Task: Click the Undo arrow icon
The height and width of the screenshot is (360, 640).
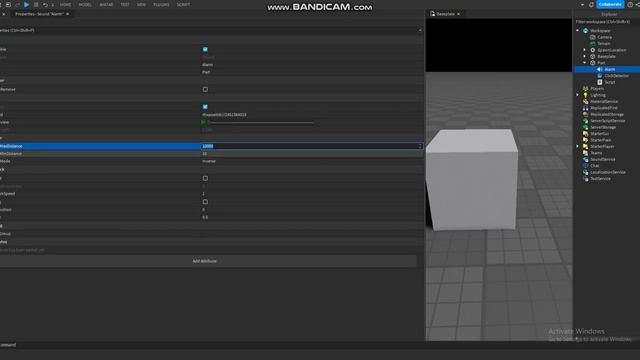Action: 45,4
